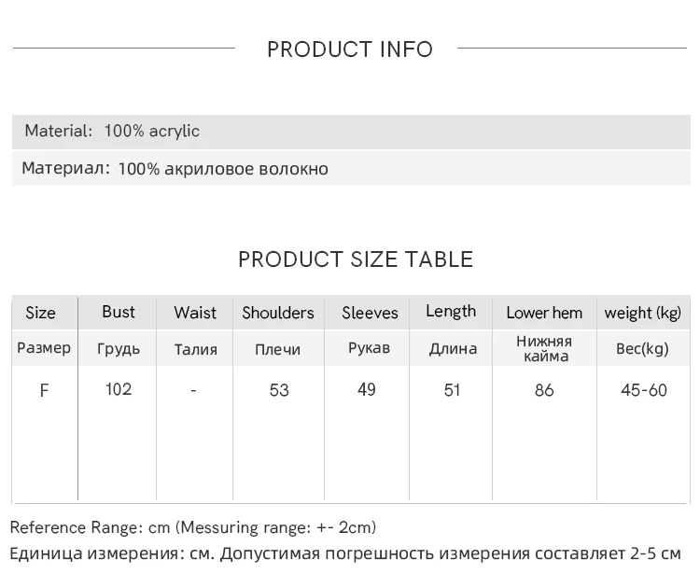Image resolution: width=700 pixels, height=588 pixels.
Task: Select the weight (kg) column header
Action: pos(643,313)
